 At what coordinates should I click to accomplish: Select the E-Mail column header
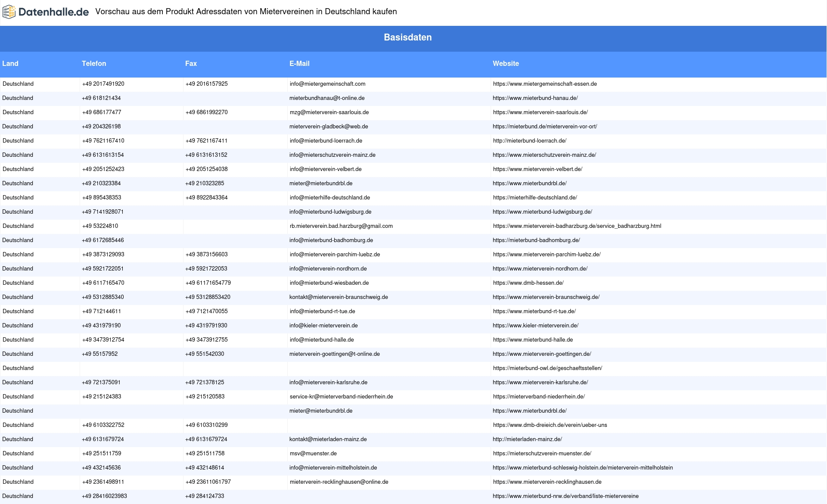click(299, 63)
